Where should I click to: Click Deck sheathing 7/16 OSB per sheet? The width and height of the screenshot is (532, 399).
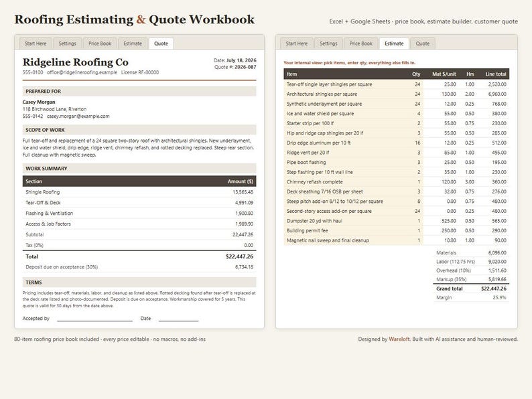[325, 192]
